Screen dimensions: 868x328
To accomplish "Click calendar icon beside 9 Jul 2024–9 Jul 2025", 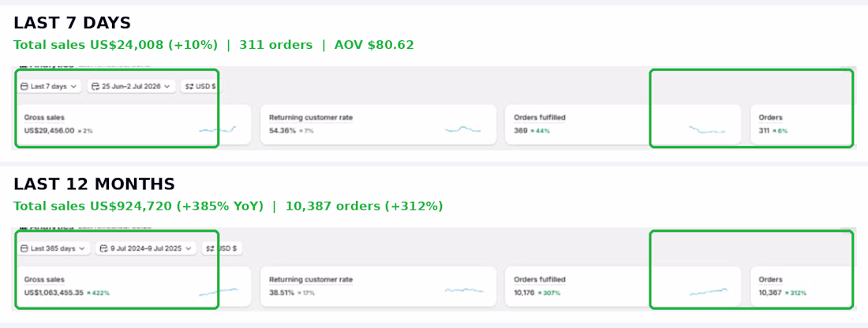I will [103, 248].
